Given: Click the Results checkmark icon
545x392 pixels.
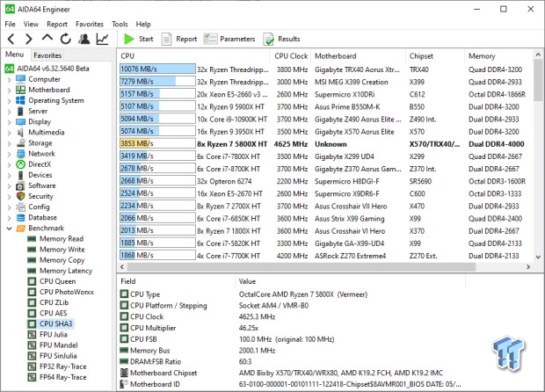Looking at the screenshot, I should click(x=268, y=40).
